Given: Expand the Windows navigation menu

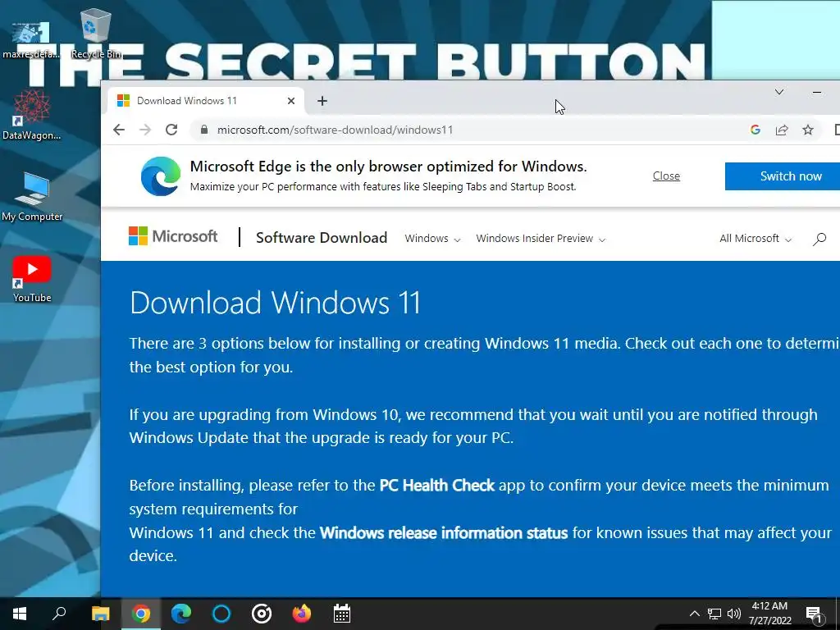Looking at the screenshot, I should [x=432, y=239].
